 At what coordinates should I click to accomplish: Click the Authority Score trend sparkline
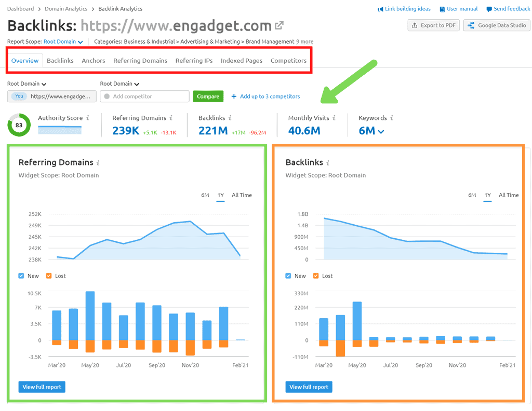click(x=60, y=130)
